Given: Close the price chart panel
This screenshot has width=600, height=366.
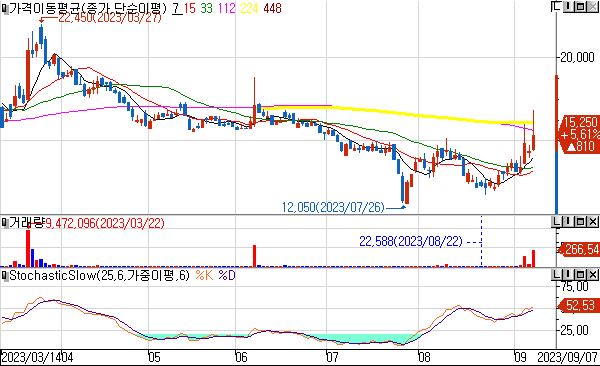Looking at the screenshot, I should click(593, 7).
